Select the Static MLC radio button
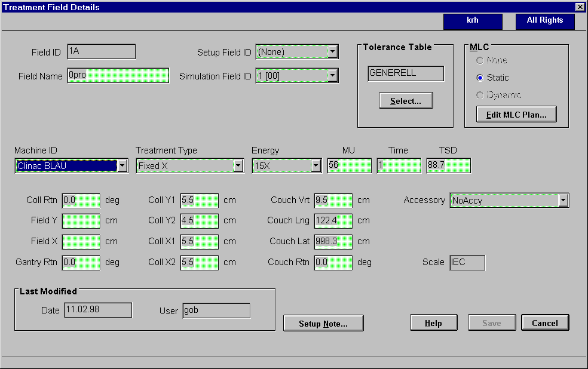The width and height of the screenshot is (588, 369). 480,78
